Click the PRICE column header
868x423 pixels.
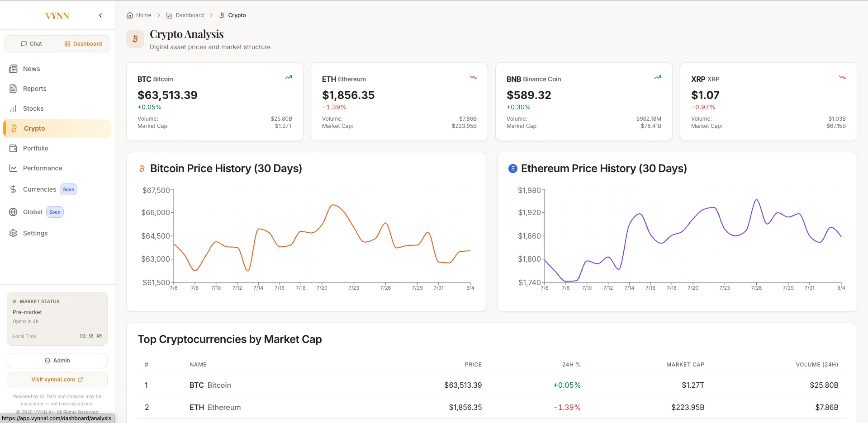pos(473,365)
